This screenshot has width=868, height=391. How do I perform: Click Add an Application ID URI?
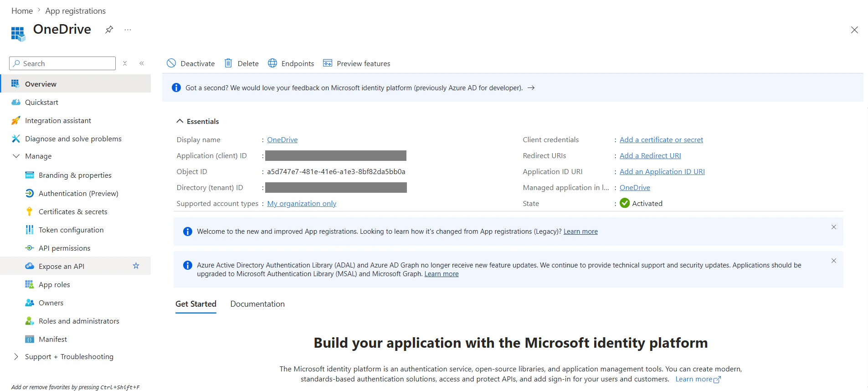[x=662, y=172]
